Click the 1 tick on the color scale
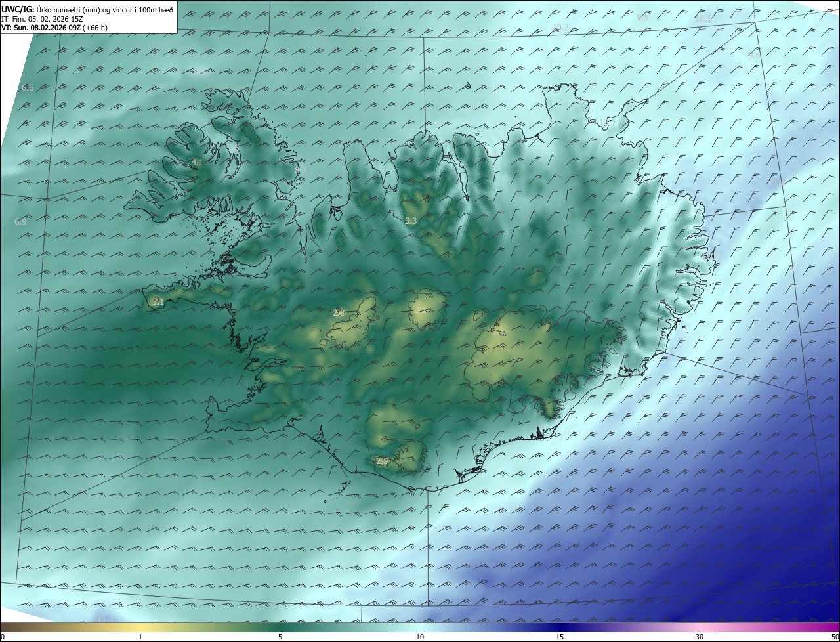The height and width of the screenshot is (642, 840). [x=141, y=637]
